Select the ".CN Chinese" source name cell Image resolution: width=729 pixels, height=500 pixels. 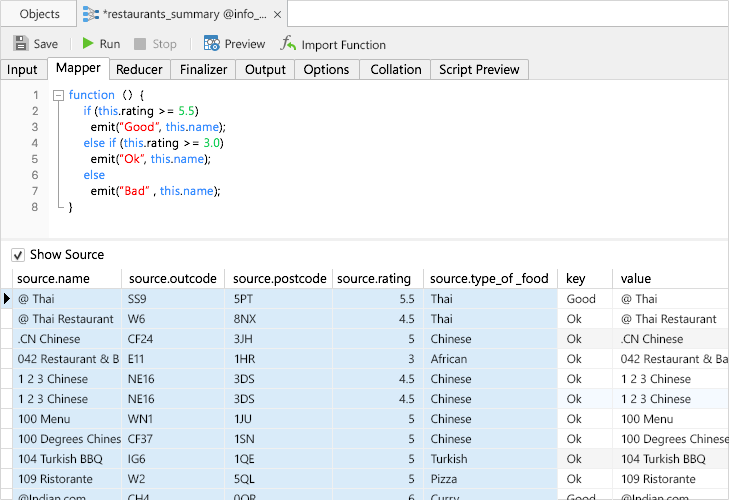click(x=67, y=339)
